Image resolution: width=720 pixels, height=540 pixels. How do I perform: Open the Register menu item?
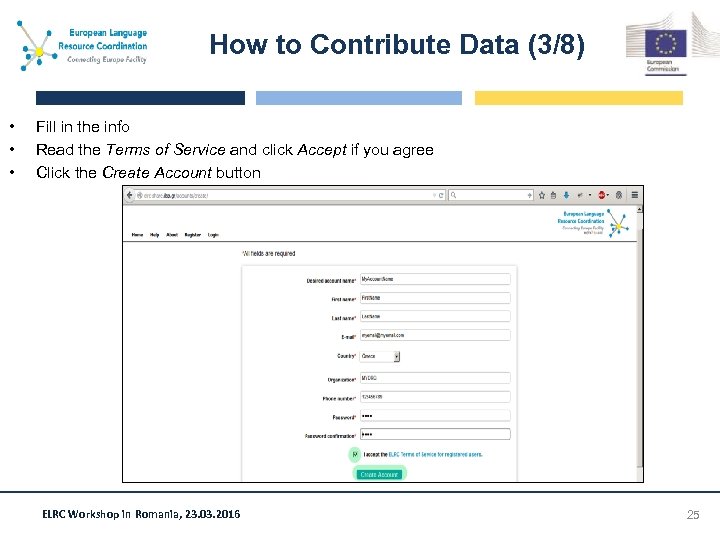[193, 235]
